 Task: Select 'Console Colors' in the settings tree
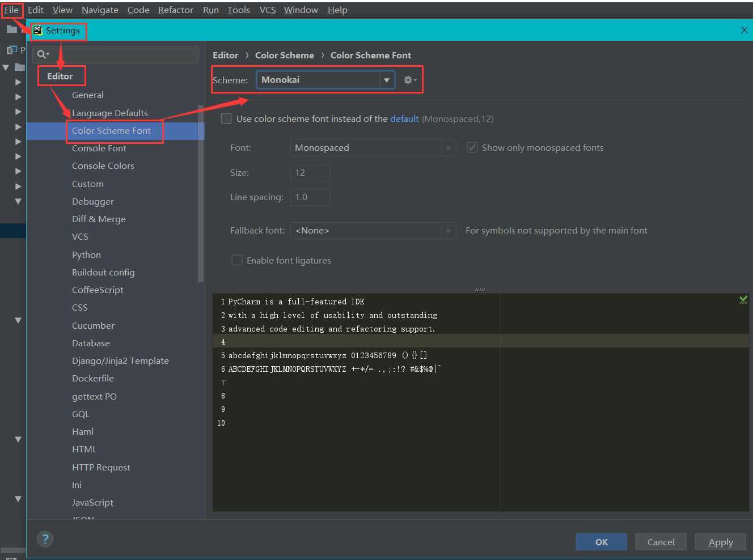[103, 166]
